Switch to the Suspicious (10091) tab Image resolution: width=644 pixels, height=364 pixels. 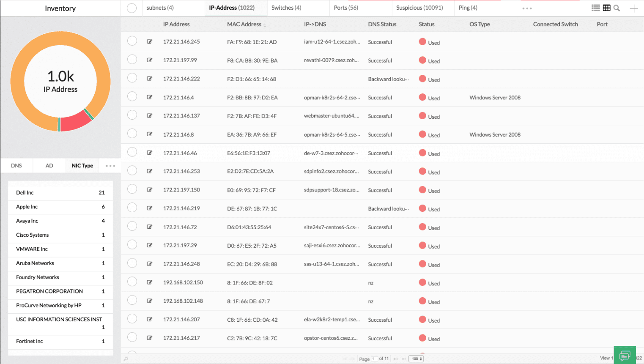pos(419,8)
